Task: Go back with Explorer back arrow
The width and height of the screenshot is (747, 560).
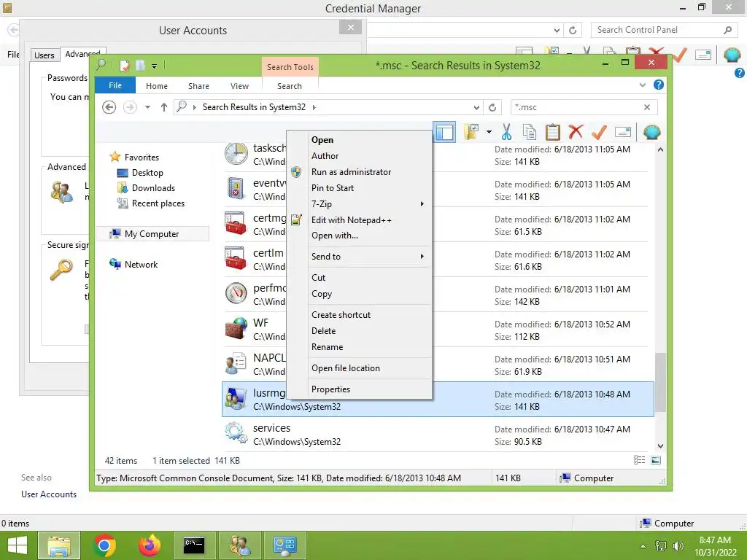Action: click(109, 107)
